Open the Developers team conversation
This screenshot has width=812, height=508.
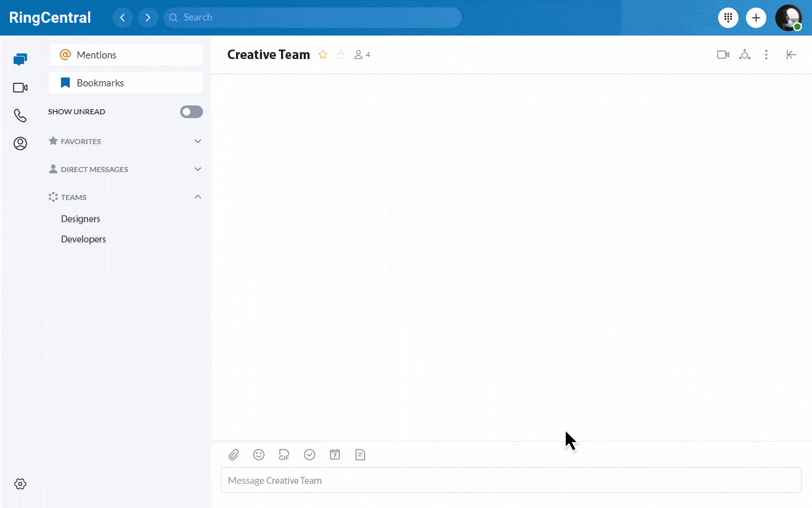point(83,239)
